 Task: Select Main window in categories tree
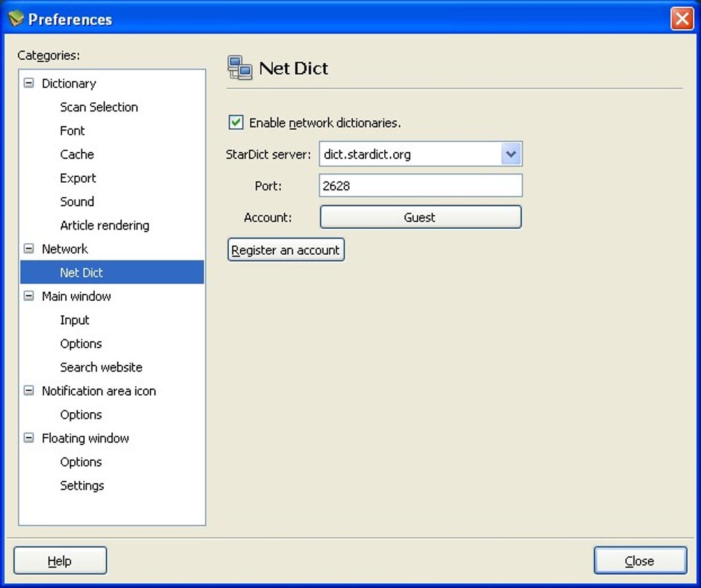(x=76, y=296)
